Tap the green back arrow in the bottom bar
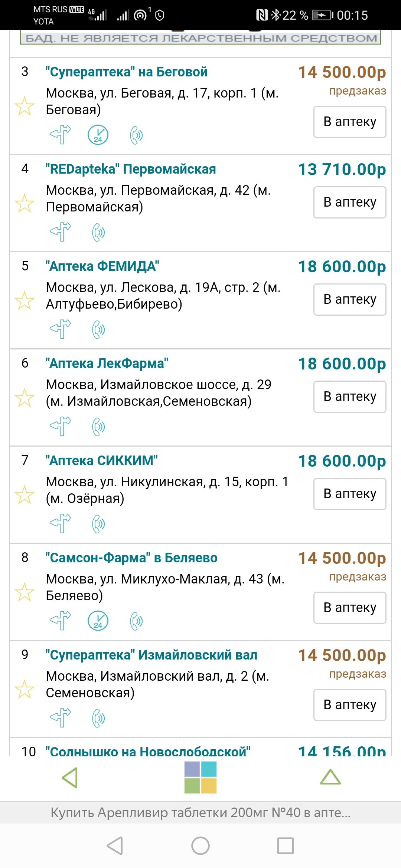Viewport: 401px width, 868px height. (70, 777)
